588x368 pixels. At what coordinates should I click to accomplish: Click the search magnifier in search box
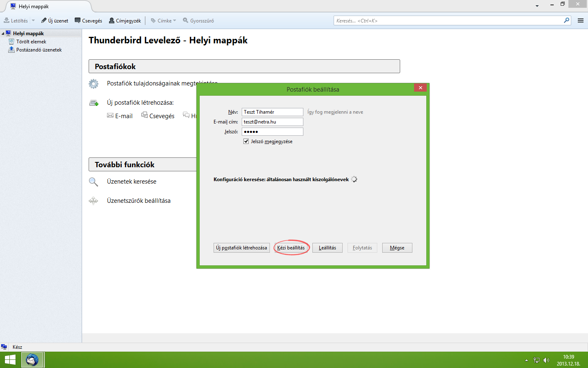pos(566,20)
